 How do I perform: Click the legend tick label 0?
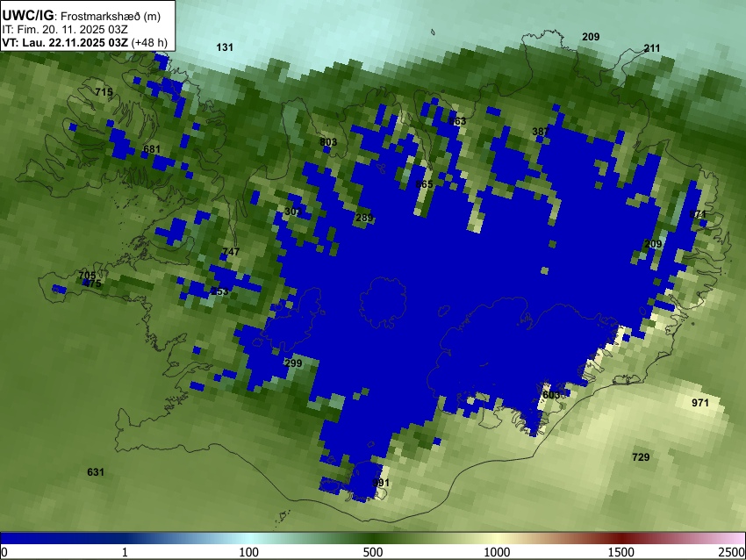[x=4, y=552]
